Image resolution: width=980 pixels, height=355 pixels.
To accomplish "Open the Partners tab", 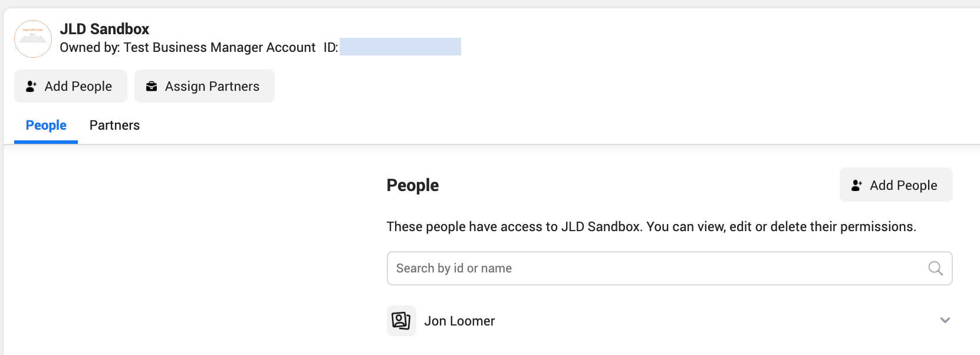I will [x=114, y=125].
